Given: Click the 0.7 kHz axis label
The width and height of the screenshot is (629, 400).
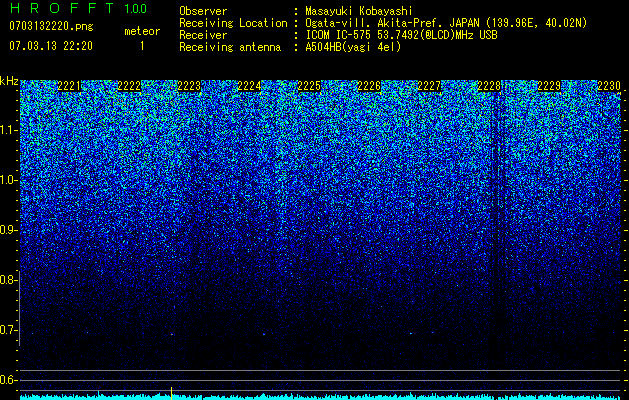Looking at the screenshot, I should tap(8, 330).
